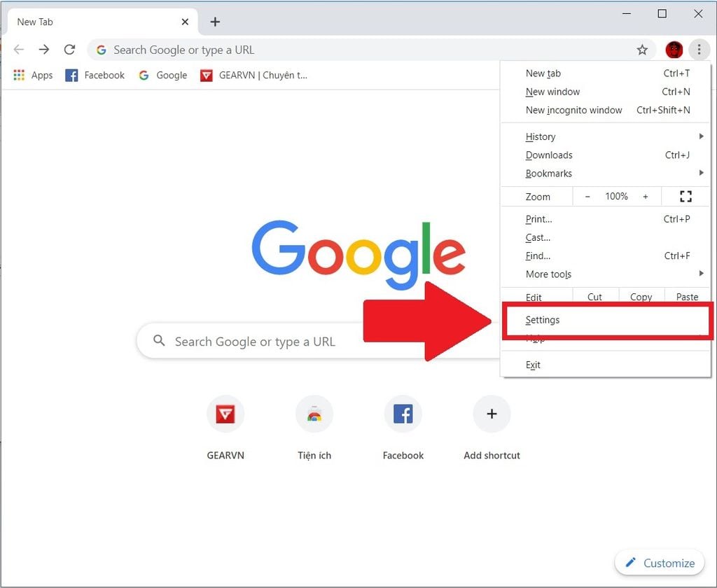Go back with the arrow button
This screenshot has width=717, height=588.
click(19, 50)
